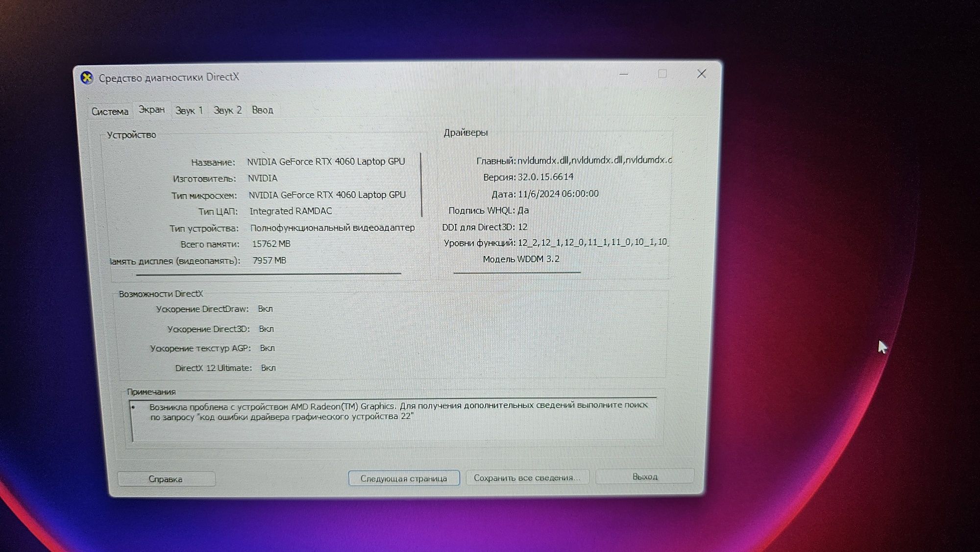Click Ускорение DirectDraw Вкл value

(x=265, y=309)
